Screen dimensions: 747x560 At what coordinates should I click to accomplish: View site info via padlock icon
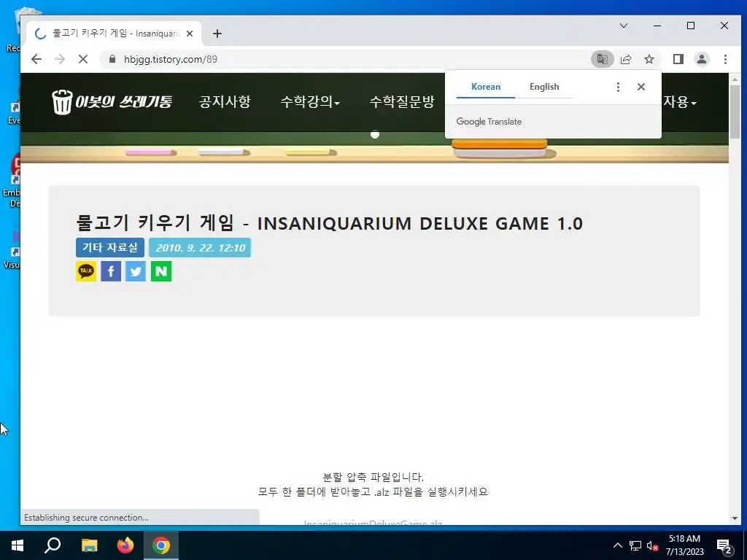112,59
